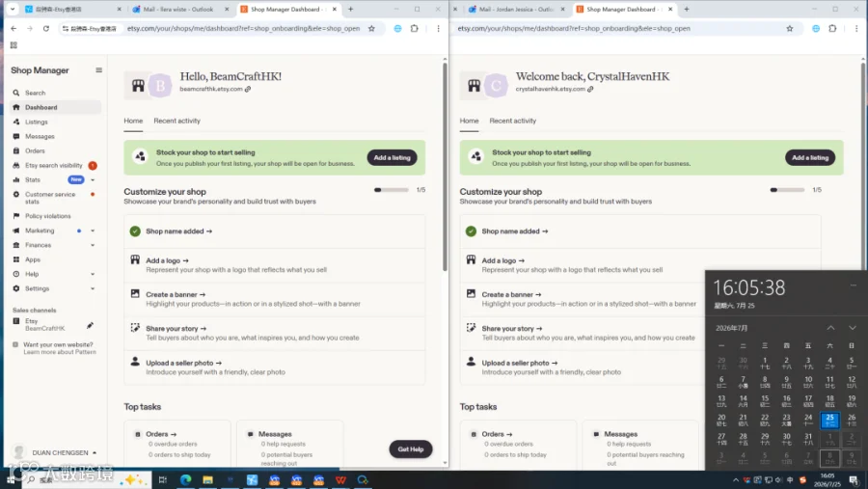Select Recent activity tab in BeamCraftHK dashboard
The image size is (868, 489).
tap(176, 121)
